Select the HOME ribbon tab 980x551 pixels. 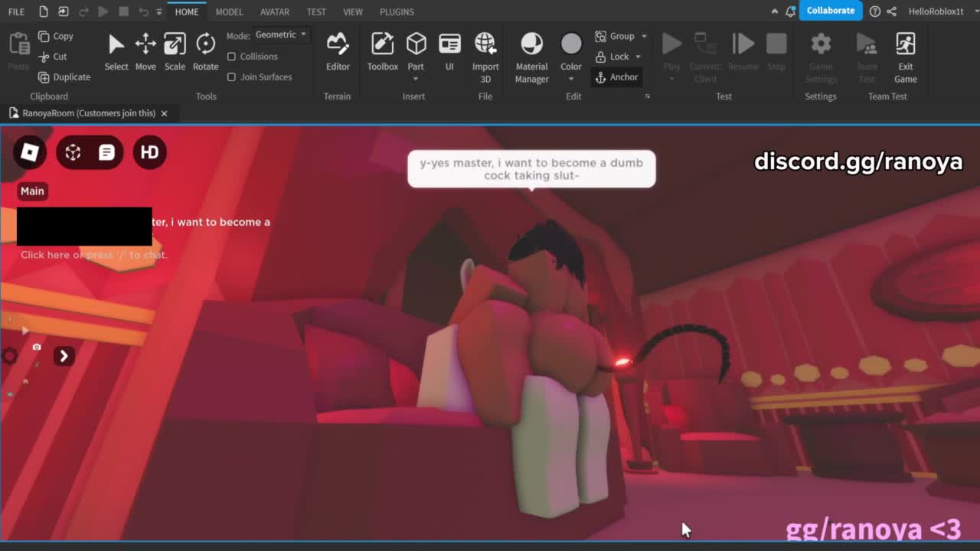tap(187, 11)
